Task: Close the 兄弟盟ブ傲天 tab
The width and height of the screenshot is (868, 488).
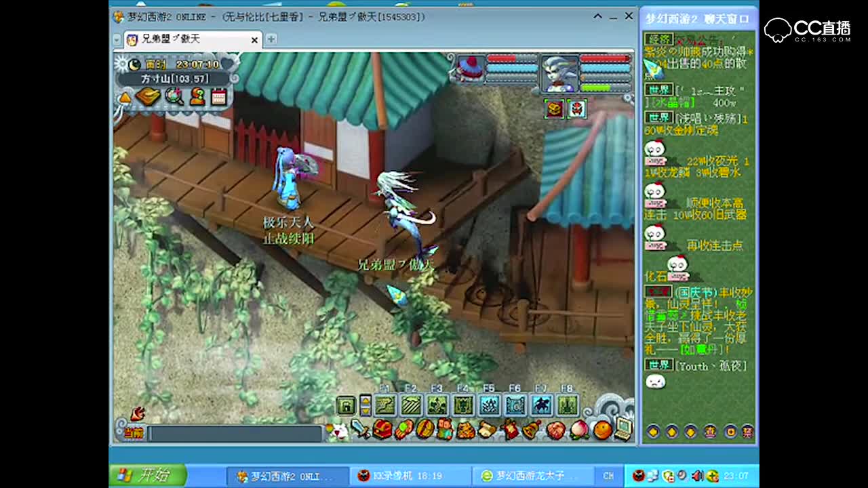Action: tap(254, 40)
